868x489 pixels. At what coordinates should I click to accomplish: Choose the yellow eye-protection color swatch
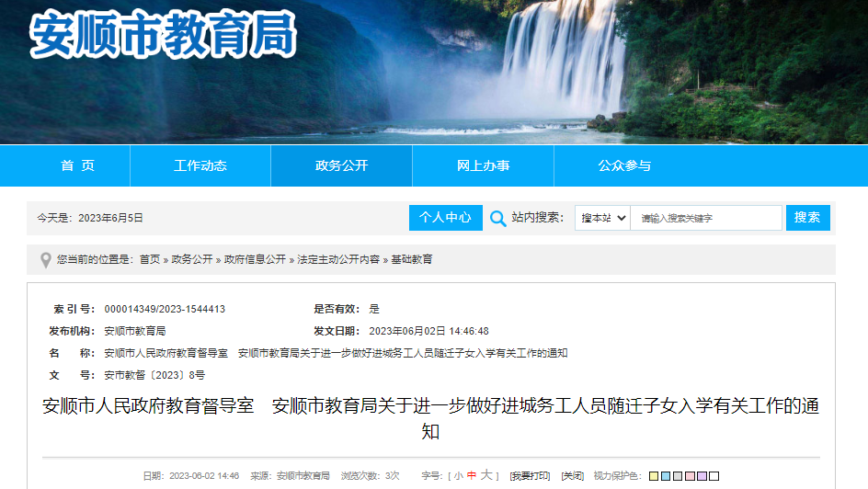[654, 476]
